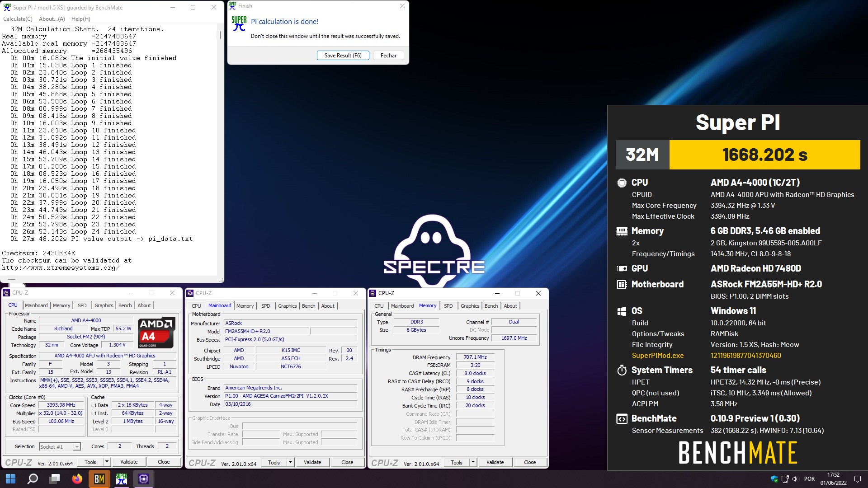Click the yellow 1668.202 s score bar
Screen dimensions: 868x488
[x=764, y=155]
